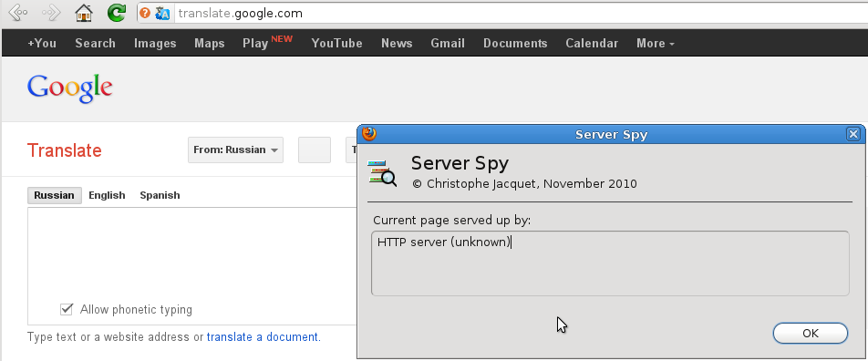Click the Google logo
Image resolution: width=868 pixels, height=361 pixels.
pyautogui.click(x=69, y=88)
